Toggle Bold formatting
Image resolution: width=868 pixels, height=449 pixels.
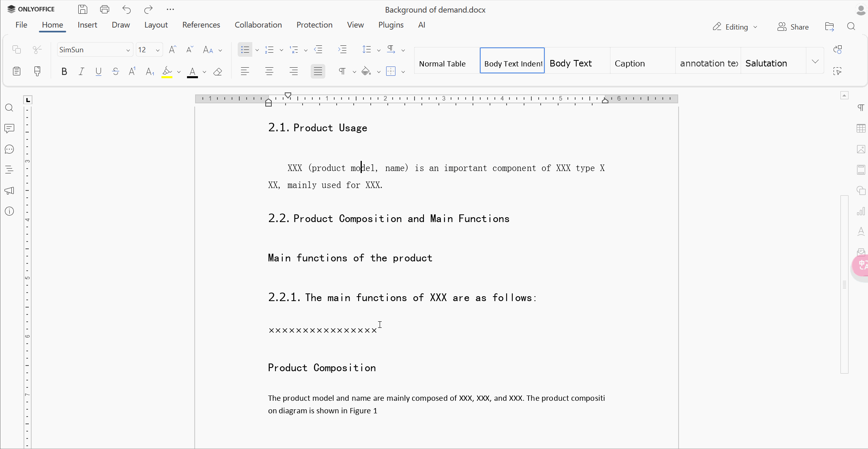click(64, 72)
